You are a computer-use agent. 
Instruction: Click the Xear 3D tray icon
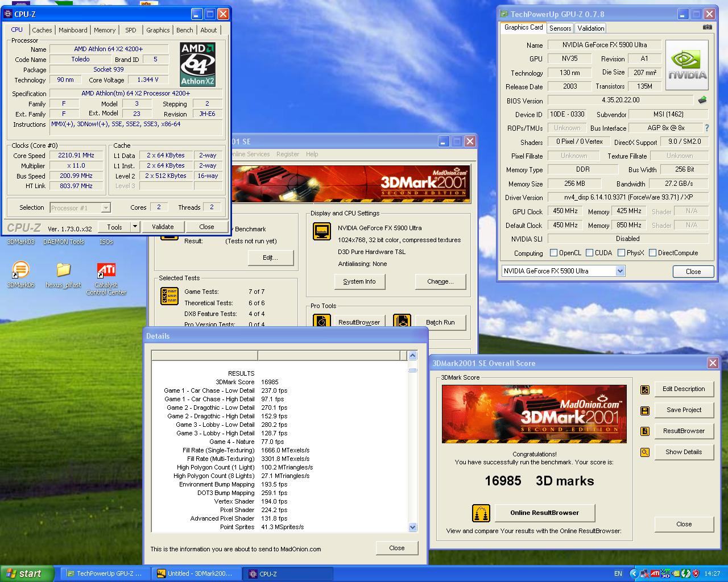point(665,573)
